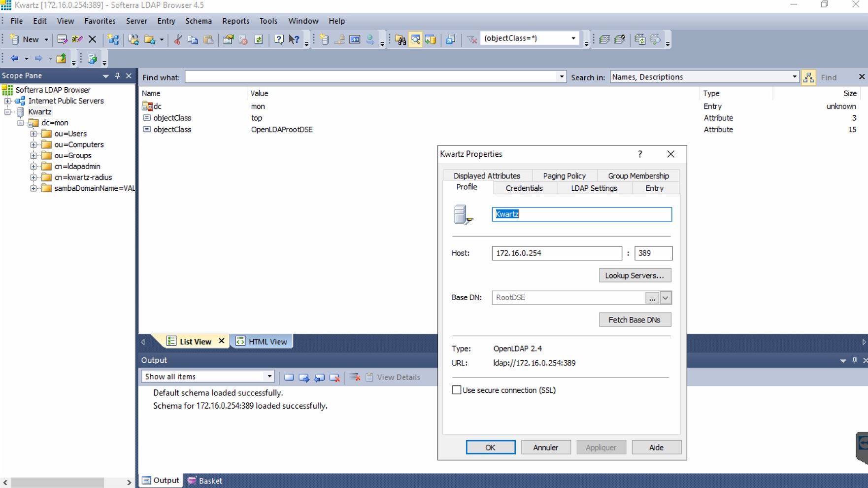Close the List View tab

[x=222, y=341]
